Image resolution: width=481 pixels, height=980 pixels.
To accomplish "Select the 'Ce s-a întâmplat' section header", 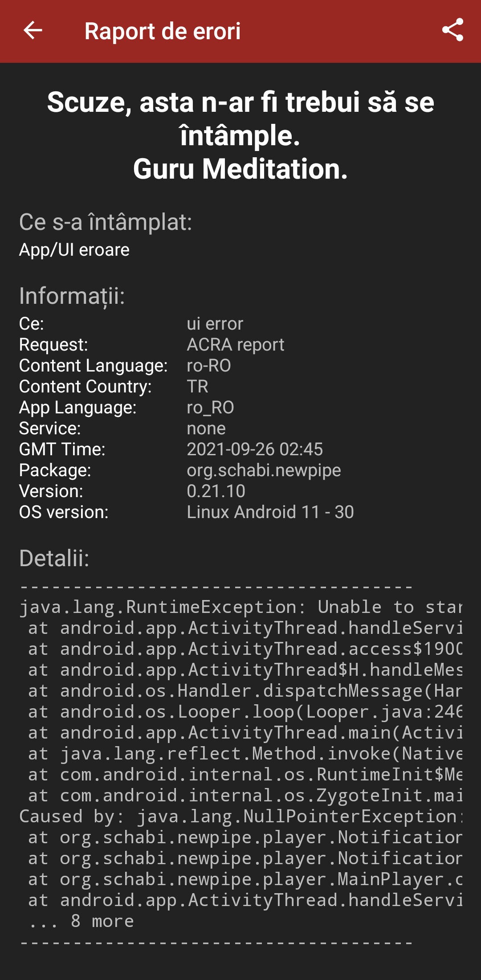I will point(106,223).
